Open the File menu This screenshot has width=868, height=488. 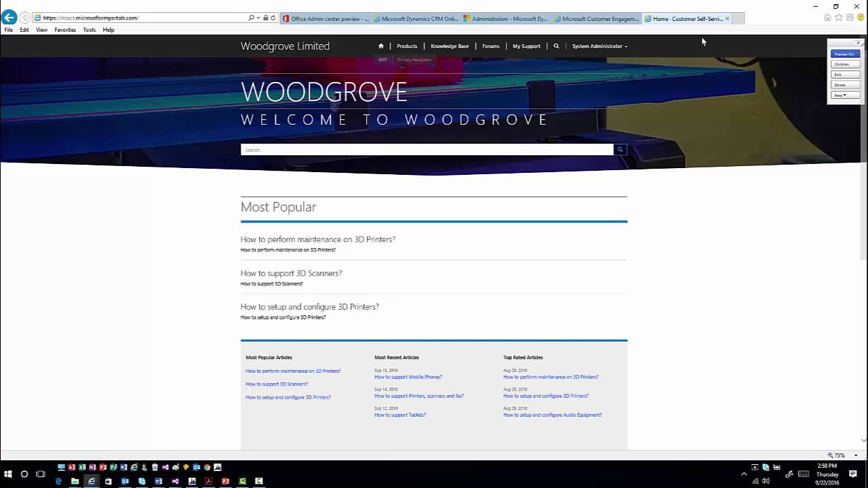[x=9, y=30]
